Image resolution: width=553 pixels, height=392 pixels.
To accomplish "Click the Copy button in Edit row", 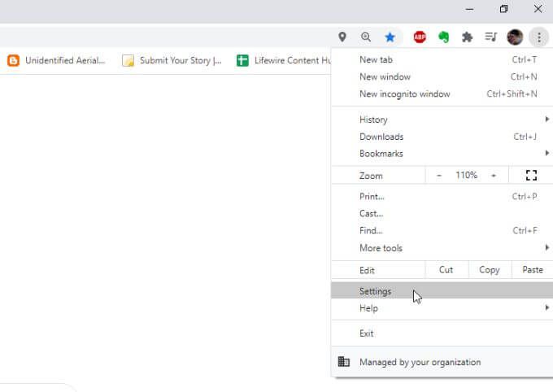I will [490, 270].
